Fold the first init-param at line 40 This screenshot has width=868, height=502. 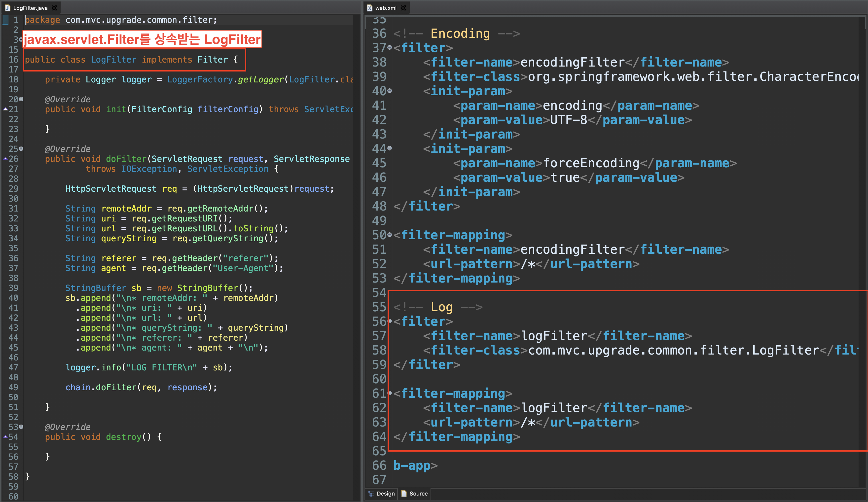(x=390, y=91)
